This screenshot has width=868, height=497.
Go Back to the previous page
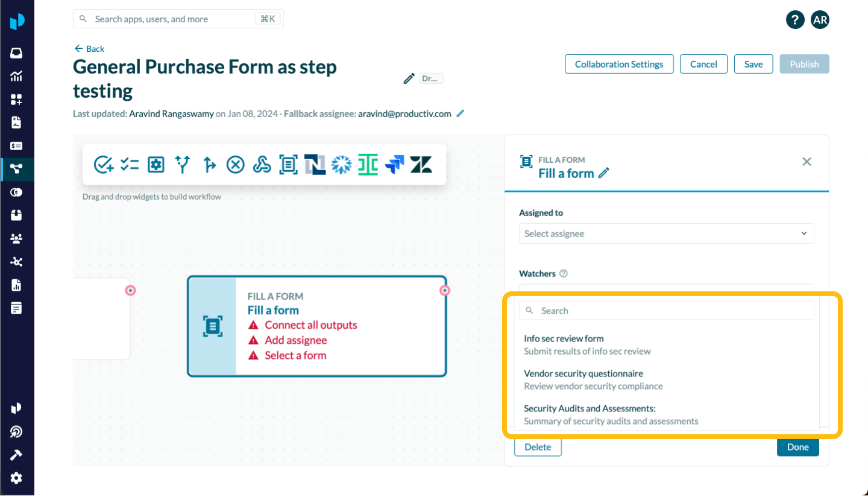[89, 49]
